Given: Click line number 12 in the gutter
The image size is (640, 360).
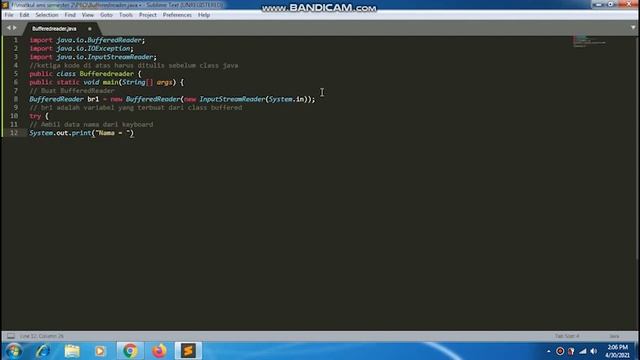Looking at the screenshot, I should [14, 133].
